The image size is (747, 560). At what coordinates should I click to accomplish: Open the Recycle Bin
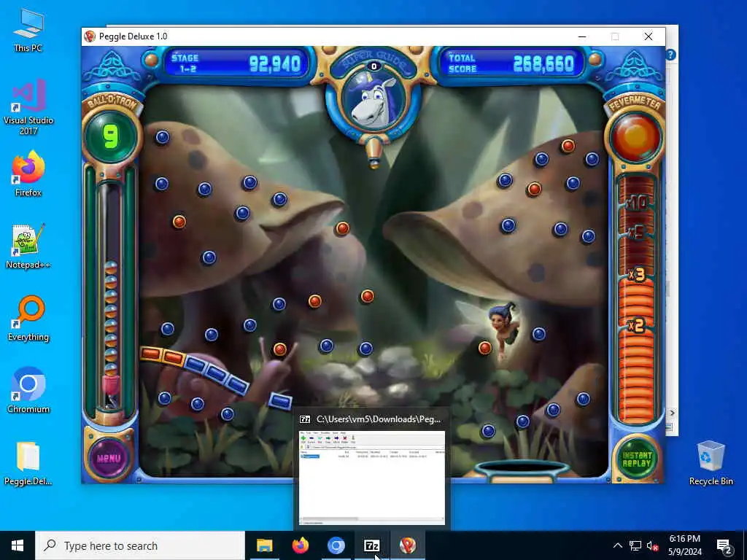coord(711,463)
